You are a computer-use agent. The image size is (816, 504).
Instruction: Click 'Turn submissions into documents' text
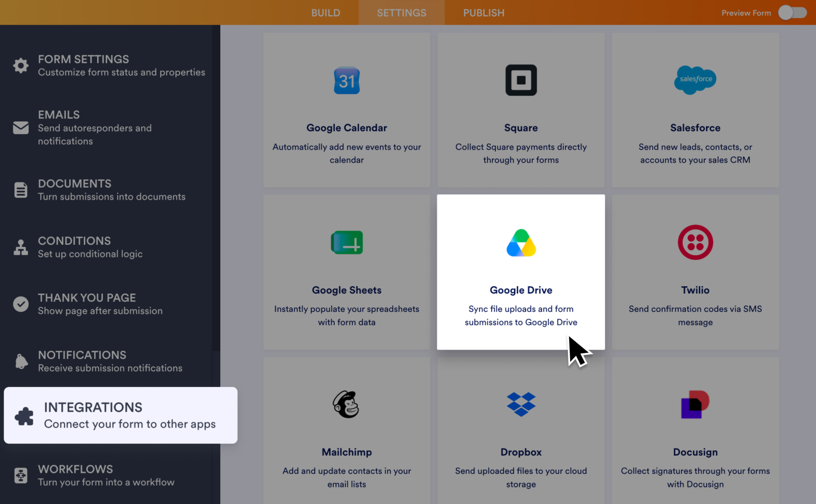(x=111, y=197)
